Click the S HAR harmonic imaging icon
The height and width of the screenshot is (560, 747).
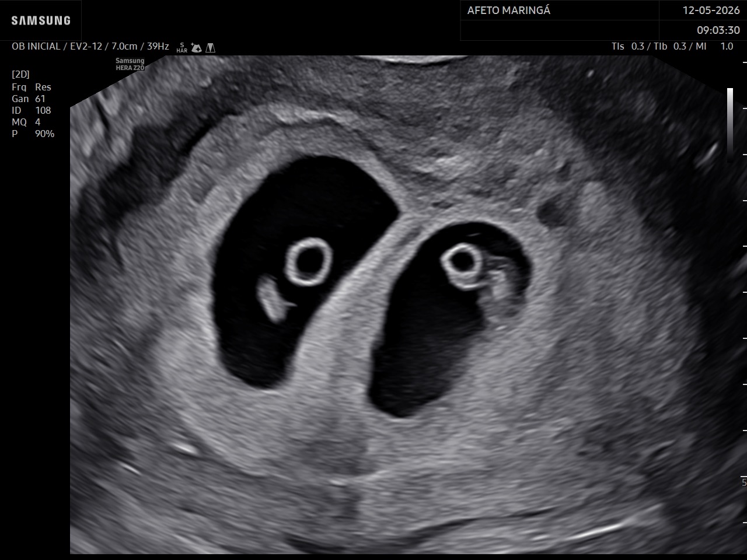(x=181, y=47)
